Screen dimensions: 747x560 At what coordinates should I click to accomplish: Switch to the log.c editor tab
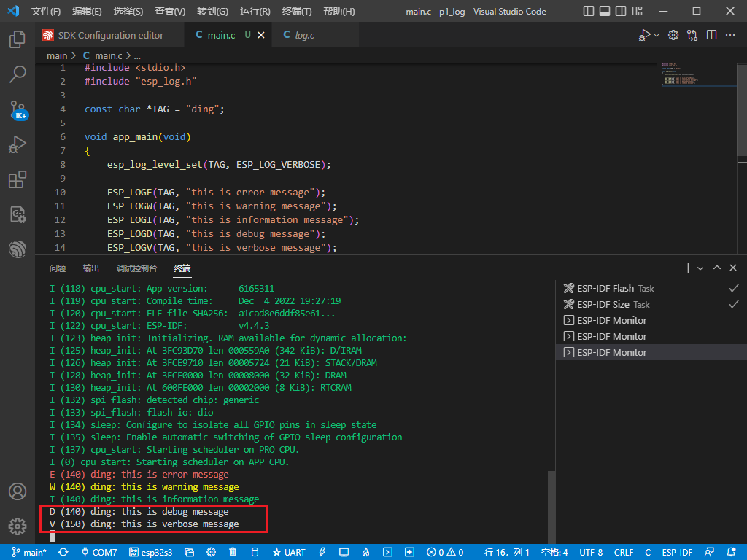tap(304, 35)
